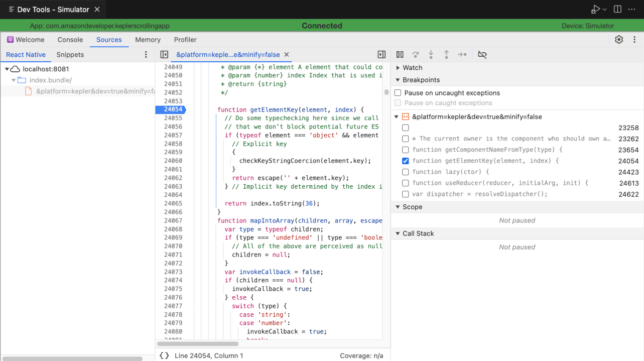Hide the navigator sidebar icon

click(x=164, y=54)
